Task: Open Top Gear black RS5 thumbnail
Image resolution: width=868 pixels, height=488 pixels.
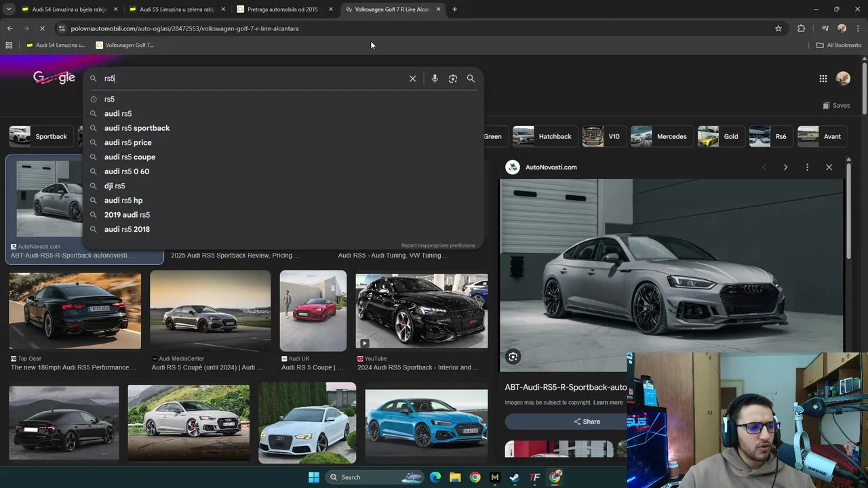Action: point(75,311)
